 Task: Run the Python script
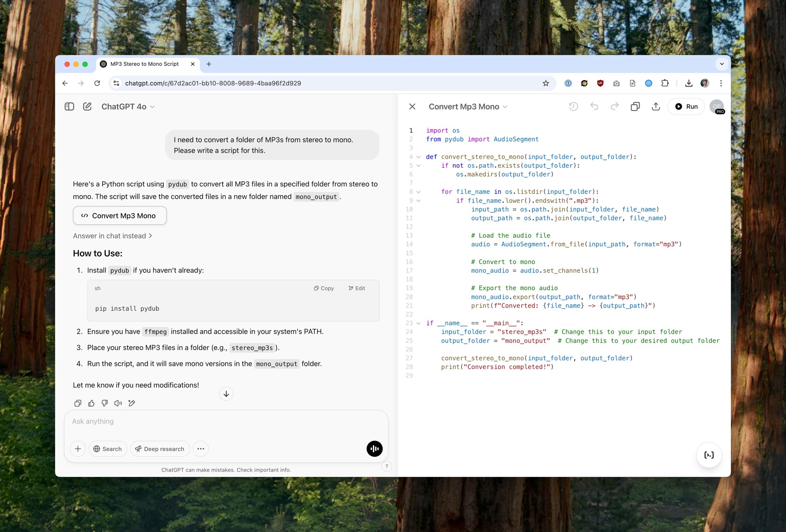(x=686, y=107)
